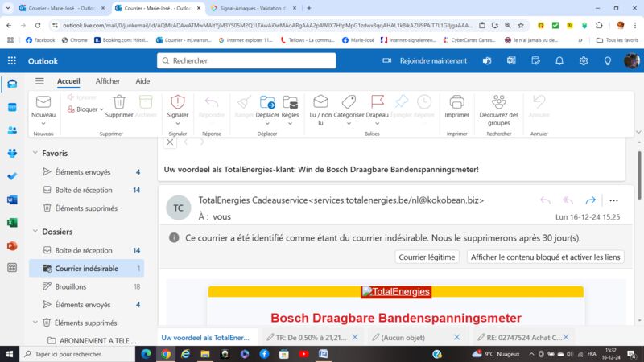Screen dimensions: 644x362
Task: Open the message more actions ellipsis
Action: click(613, 200)
